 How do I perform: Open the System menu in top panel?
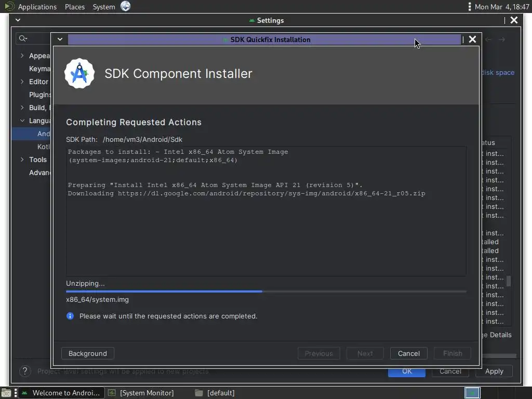click(x=104, y=7)
